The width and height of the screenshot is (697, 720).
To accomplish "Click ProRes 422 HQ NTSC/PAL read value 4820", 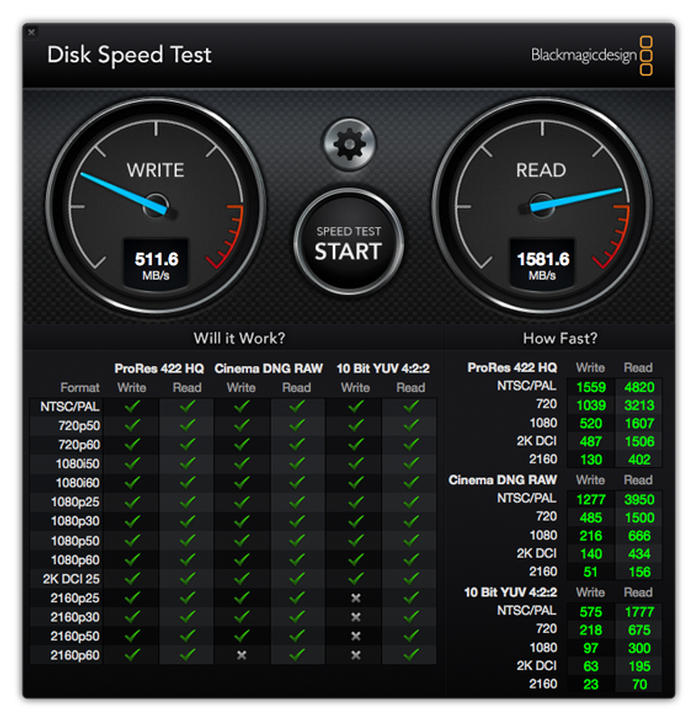I will [638, 386].
